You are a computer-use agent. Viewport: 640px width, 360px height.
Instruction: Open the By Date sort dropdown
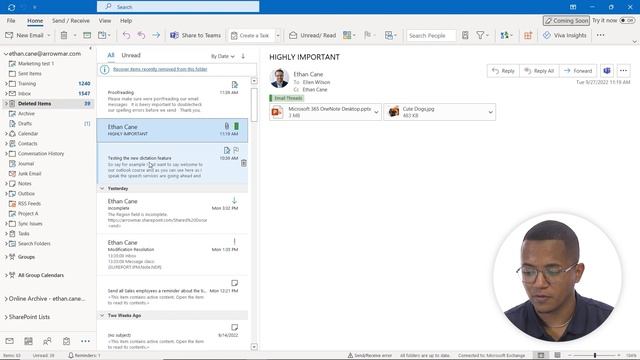pos(222,56)
